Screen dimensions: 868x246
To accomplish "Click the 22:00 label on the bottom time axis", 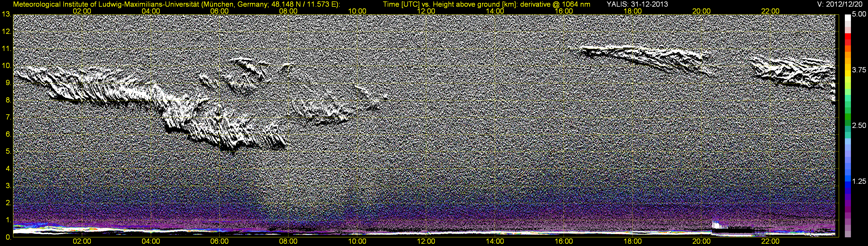I will [x=770, y=242].
